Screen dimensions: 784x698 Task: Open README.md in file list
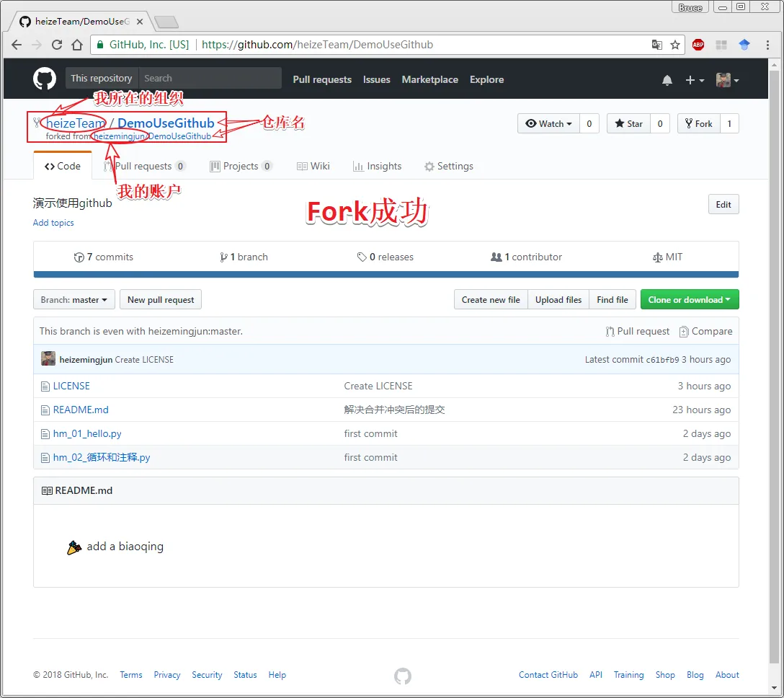click(81, 410)
